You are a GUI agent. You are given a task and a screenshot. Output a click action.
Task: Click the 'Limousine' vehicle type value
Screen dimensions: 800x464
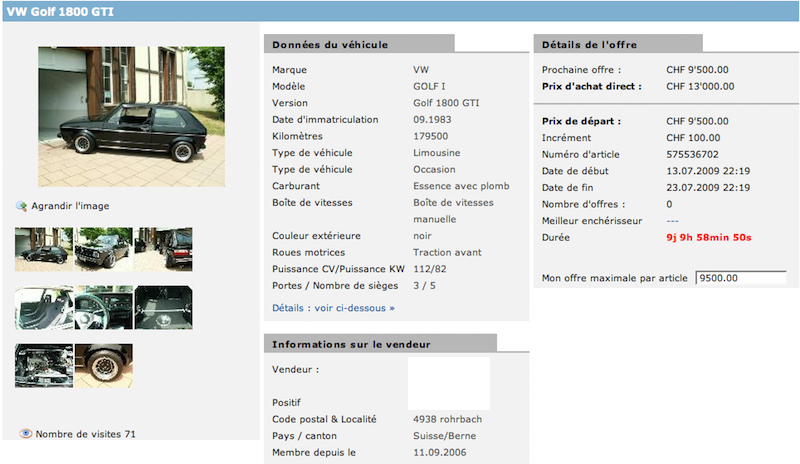pos(437,153)
